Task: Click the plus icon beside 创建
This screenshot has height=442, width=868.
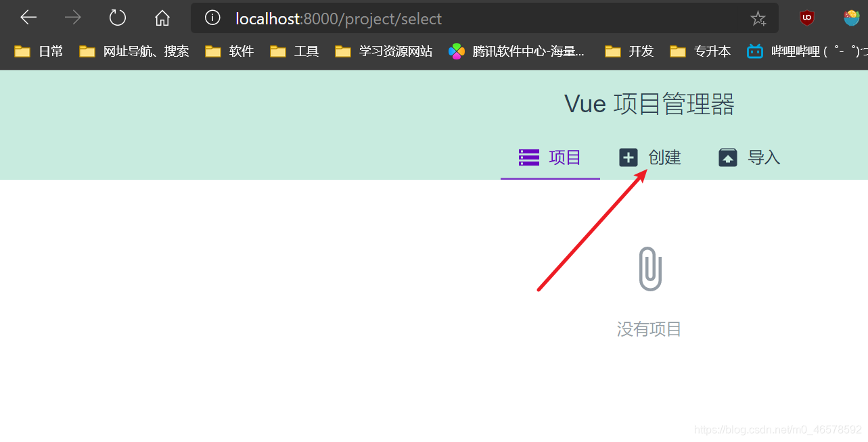Action: click(x=629, y=157)
